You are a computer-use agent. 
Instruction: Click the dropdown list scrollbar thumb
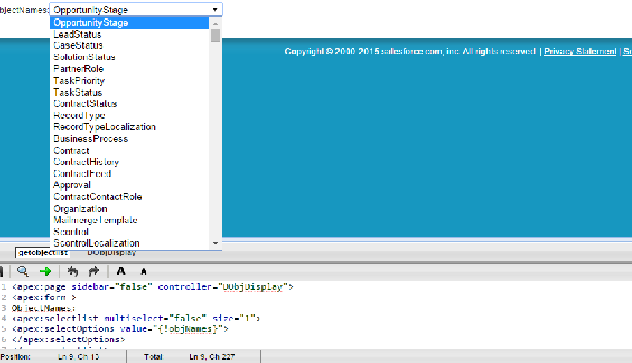tap(215, 35)
